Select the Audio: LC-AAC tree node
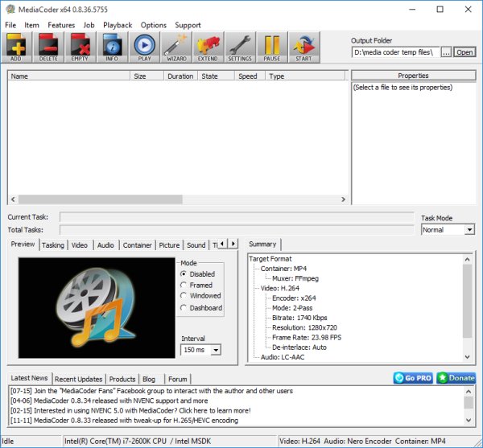 pyautogui.click(x=283, y=357)
